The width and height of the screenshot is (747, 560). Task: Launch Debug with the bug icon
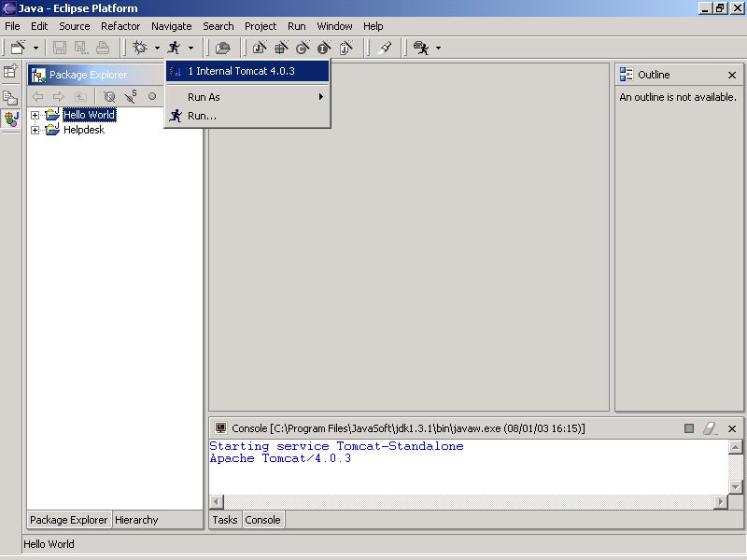[139, 48]
